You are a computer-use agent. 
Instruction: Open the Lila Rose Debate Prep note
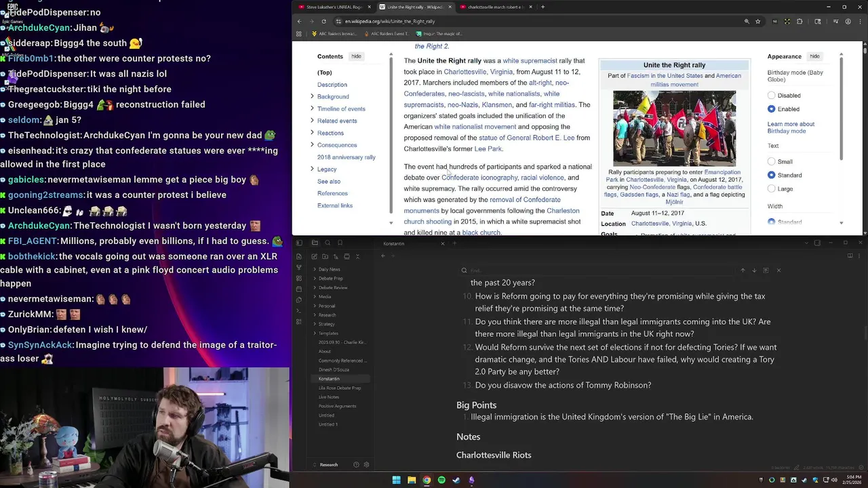pos(339,388)
